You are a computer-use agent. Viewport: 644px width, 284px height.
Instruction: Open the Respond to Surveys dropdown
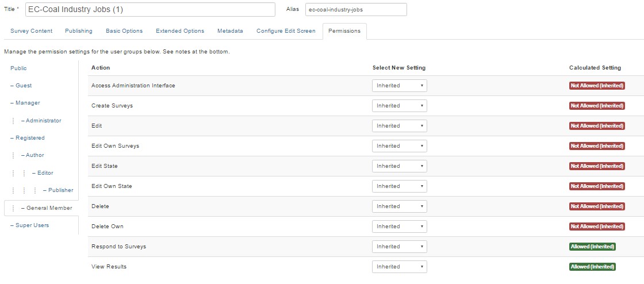coord(399,247)
